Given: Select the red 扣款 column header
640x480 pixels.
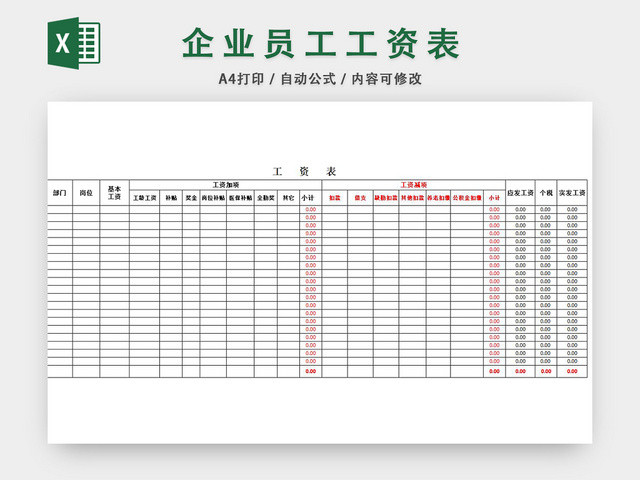Looking at the screenshot, I should click(x=335, y=198).
